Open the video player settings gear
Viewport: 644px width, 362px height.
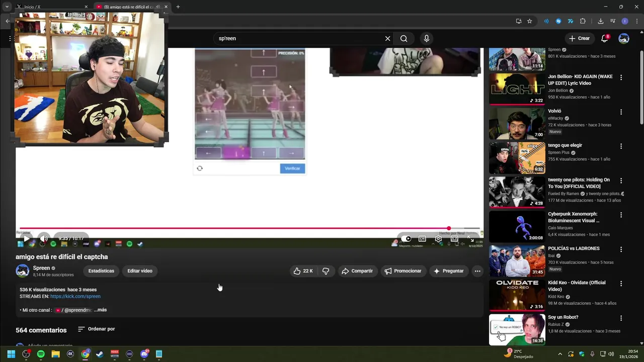coord(438,239)
